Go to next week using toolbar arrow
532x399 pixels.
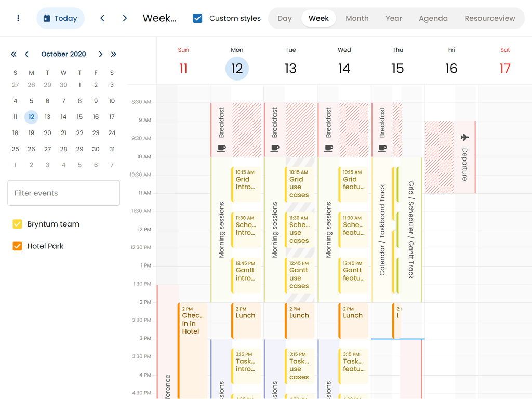tap(125, 18)
